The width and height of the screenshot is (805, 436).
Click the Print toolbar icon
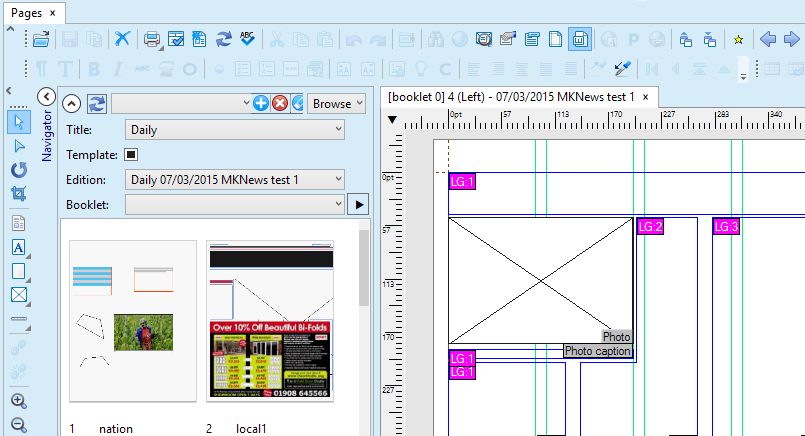152,39
